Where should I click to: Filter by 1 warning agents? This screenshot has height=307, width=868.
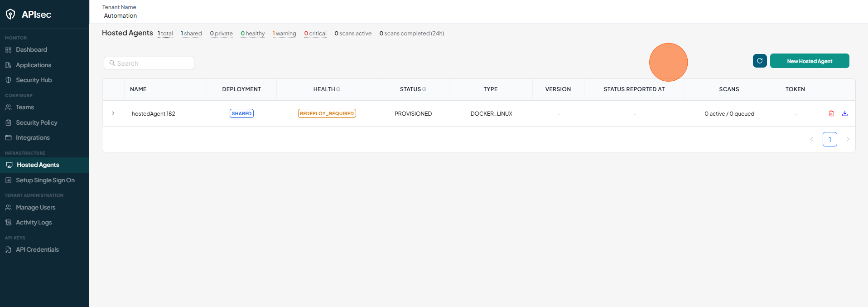(x=285, y=34)
